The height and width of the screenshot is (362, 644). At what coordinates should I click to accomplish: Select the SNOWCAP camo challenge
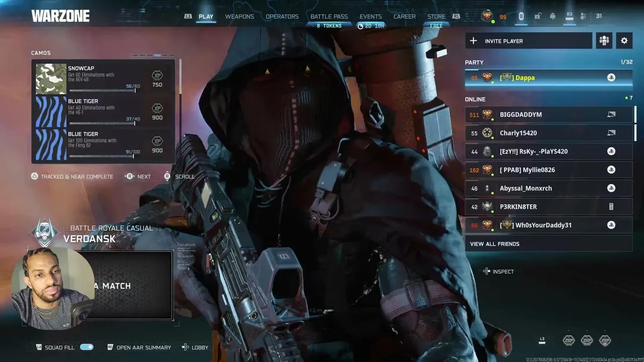105,78
